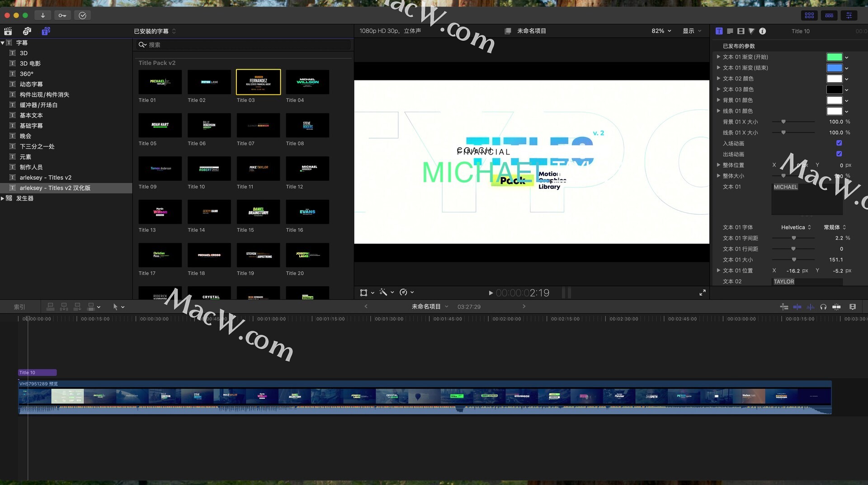Toggle the 入场动画 checkbox

839,143
